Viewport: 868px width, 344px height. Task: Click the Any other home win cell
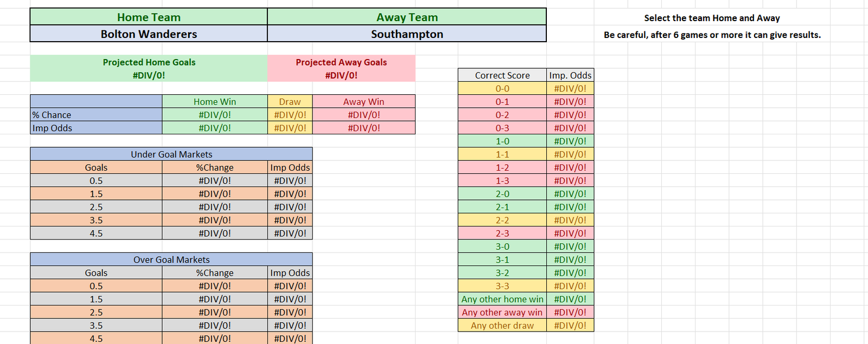(502, 299)
